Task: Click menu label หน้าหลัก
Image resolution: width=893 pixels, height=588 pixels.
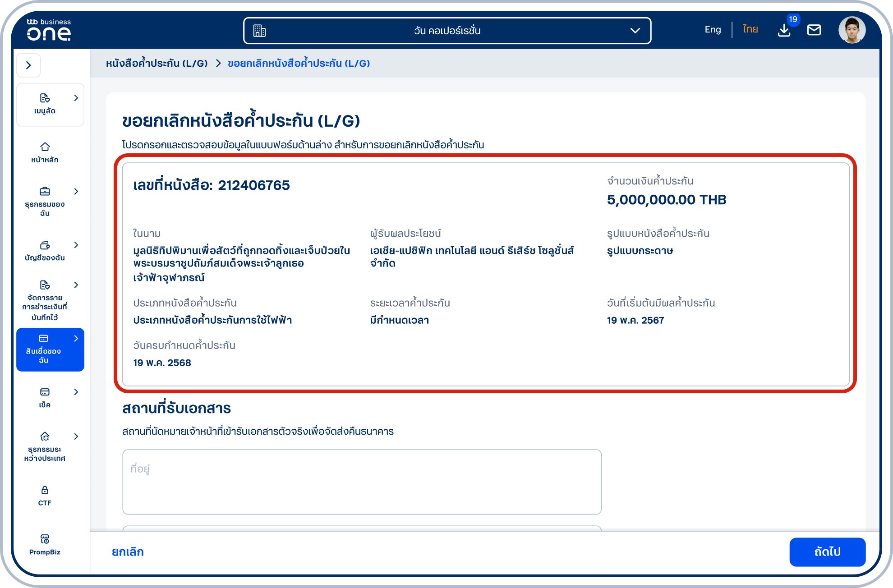Action: (45, 160)
